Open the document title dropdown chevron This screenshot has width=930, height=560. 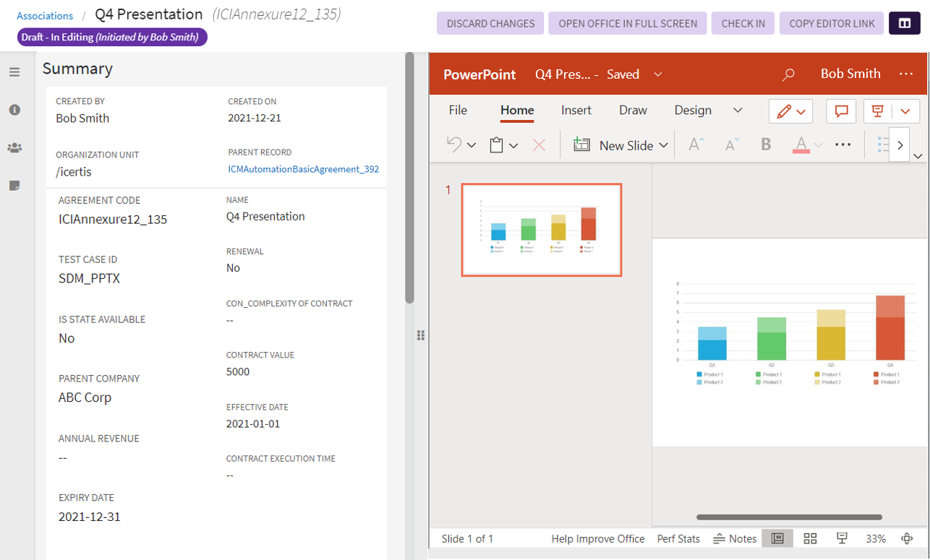click(658, 74)
